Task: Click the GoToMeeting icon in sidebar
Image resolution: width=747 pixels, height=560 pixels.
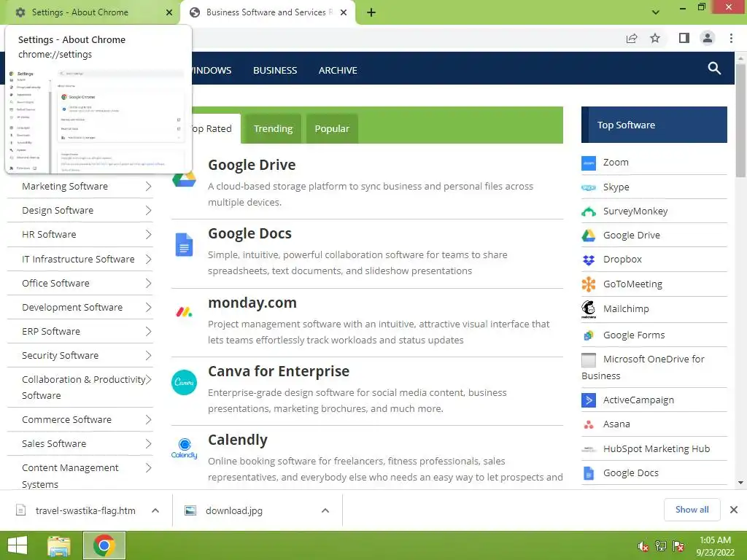Action: click(x=589, y=284)
